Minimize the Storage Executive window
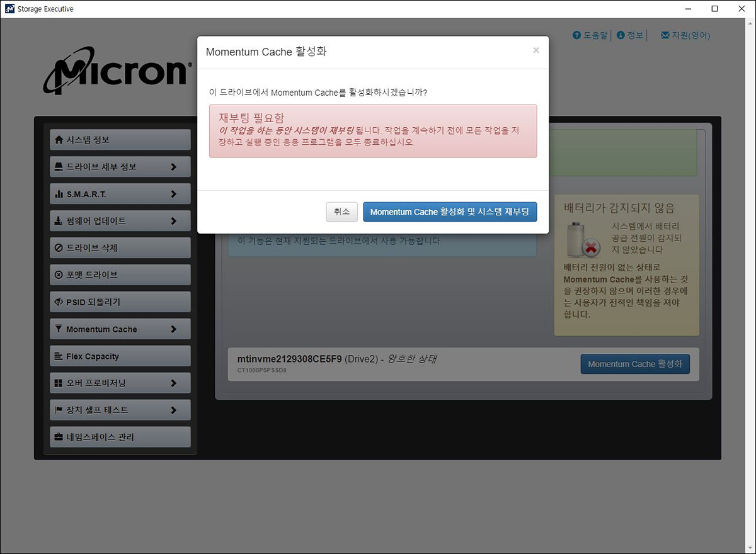Image resolution: width=756 pixels, height=554 pixels. click(687, 9)
